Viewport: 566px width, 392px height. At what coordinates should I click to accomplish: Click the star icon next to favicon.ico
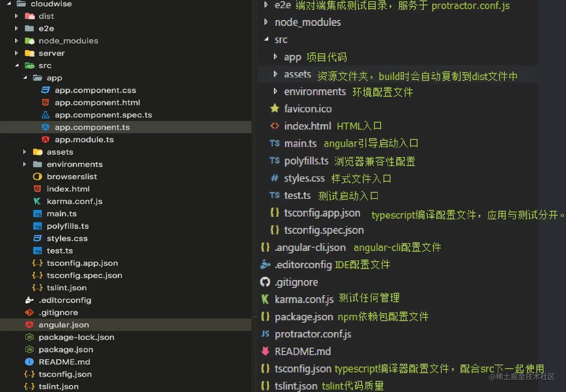[x=274, y=108]
